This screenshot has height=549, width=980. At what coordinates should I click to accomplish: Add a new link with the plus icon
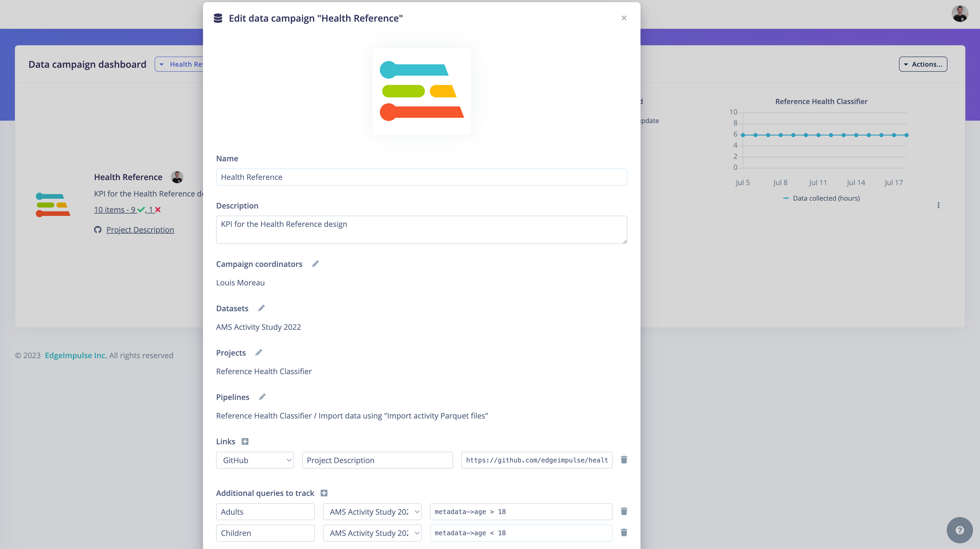[245, 441]
